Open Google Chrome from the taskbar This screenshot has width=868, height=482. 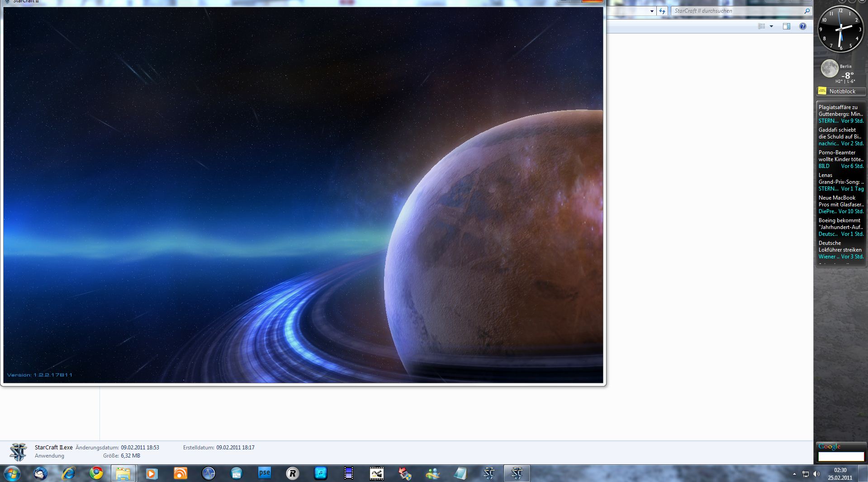(x=96, y=473)
